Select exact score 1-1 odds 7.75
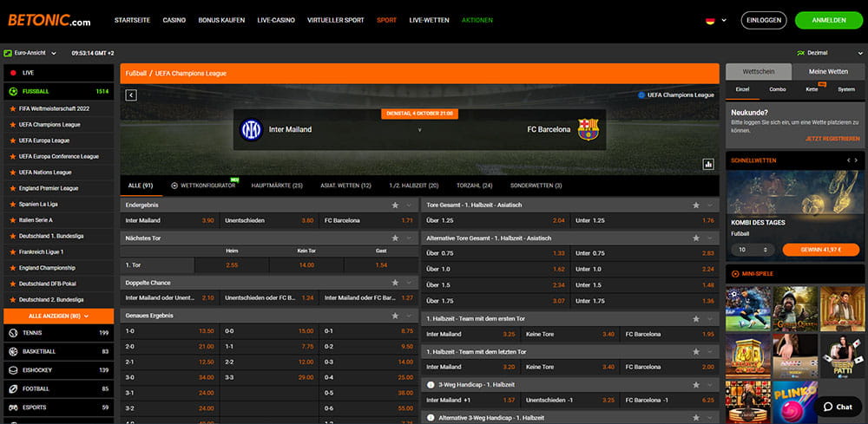Screen dimensions: 868x424 click(269, 347)
